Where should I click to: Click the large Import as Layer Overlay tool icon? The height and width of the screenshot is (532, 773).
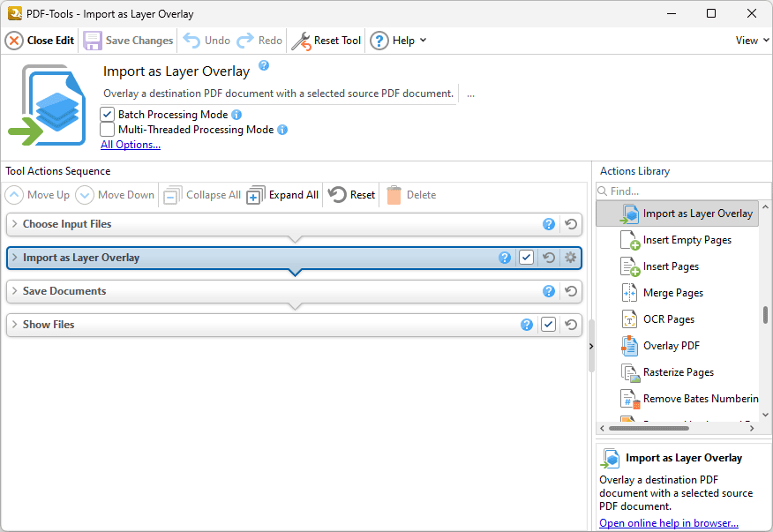click(x=47, y=105)
